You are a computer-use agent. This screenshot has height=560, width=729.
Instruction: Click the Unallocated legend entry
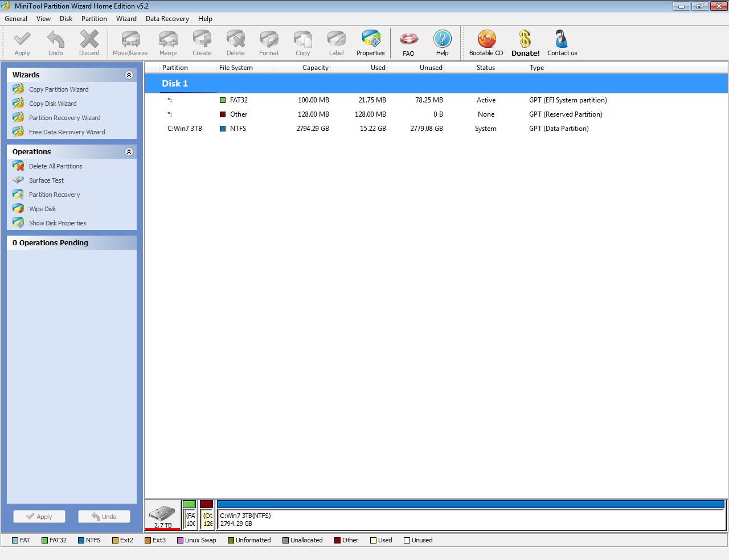tap(302, 541)
